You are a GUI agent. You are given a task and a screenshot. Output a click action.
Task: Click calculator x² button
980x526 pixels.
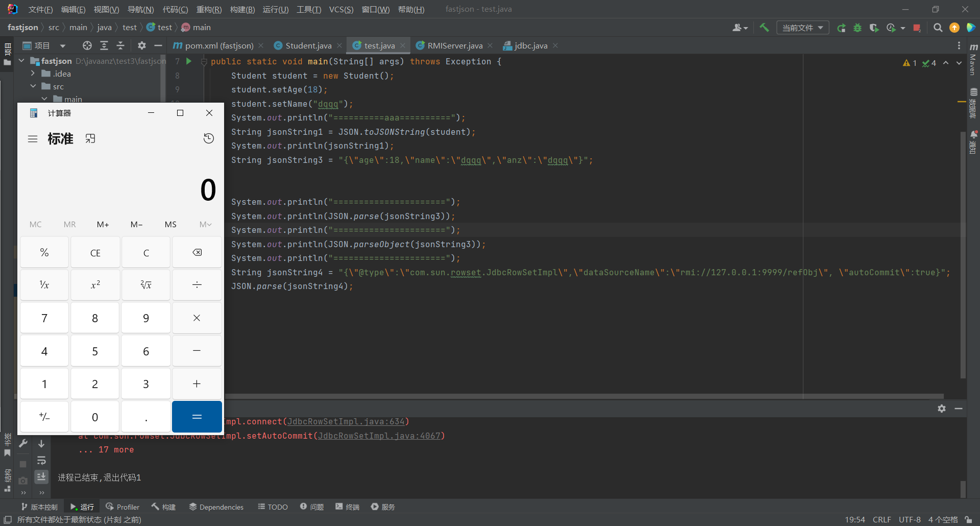(x=95, y=285)
